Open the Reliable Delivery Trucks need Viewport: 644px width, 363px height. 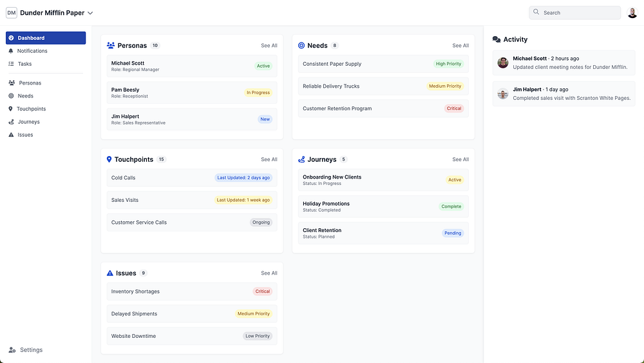pos(383,86)
